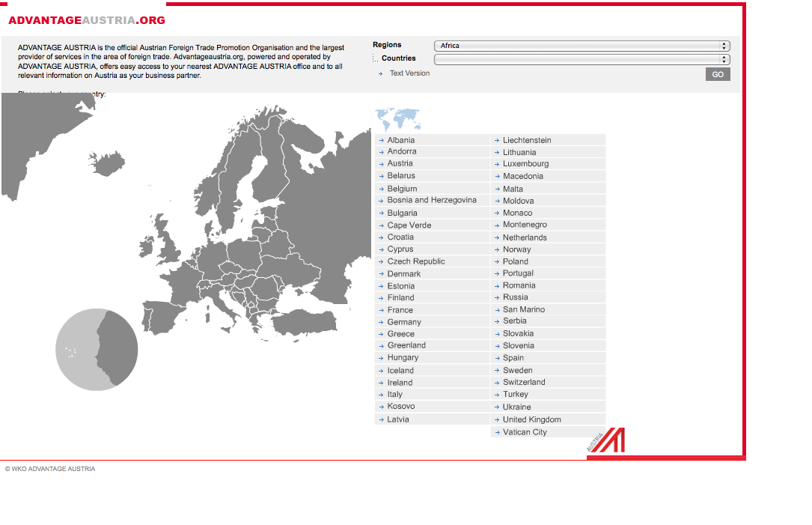This screenshot has height=525, width=812.
Task: Click the ADVANTAGEAUSTRIA.ORG logo
Action: point(87,20)
